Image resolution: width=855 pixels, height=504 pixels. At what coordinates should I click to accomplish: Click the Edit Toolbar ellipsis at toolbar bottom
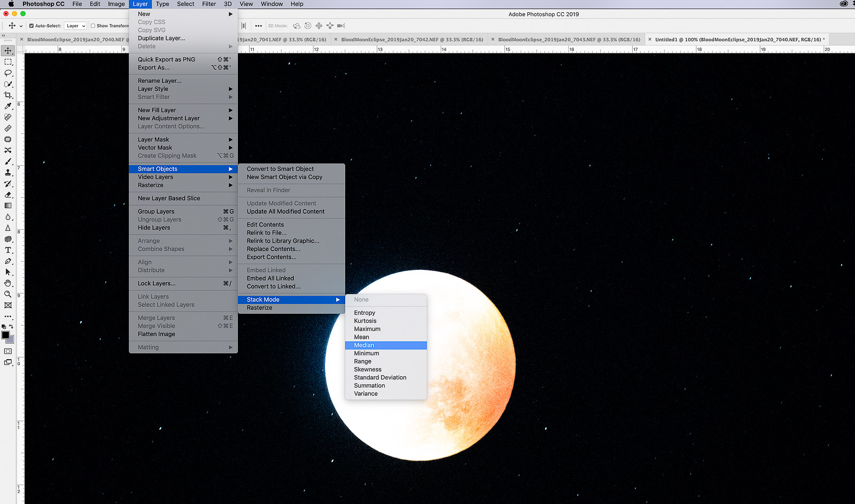(8, 316)
